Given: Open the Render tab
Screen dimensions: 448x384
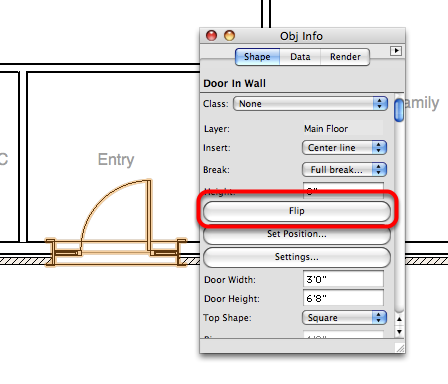Looking at the screenshot, I should 345,57.
